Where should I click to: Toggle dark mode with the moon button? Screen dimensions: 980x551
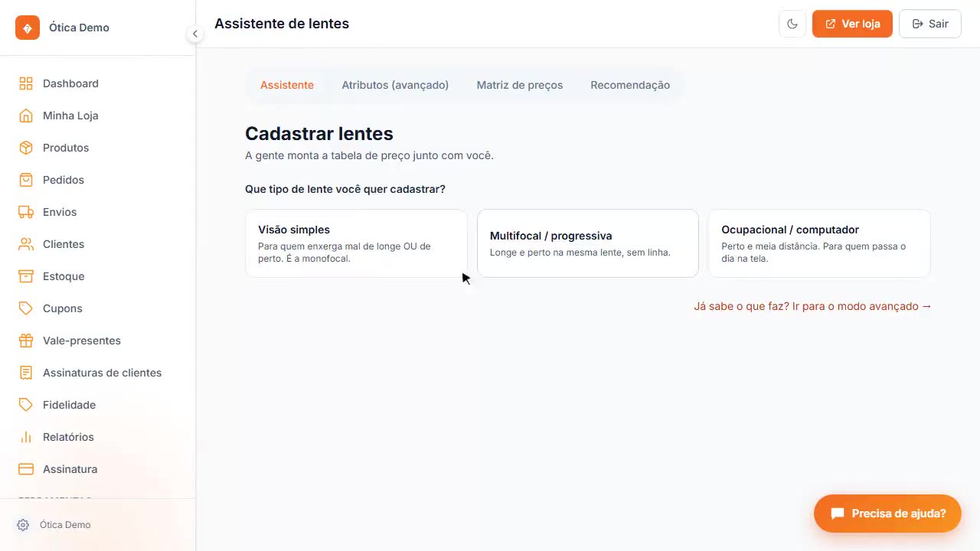click(x=792, y=24)
